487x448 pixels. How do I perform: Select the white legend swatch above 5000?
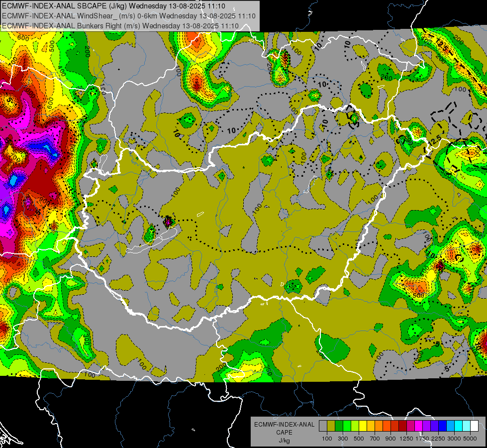(474, 426)
